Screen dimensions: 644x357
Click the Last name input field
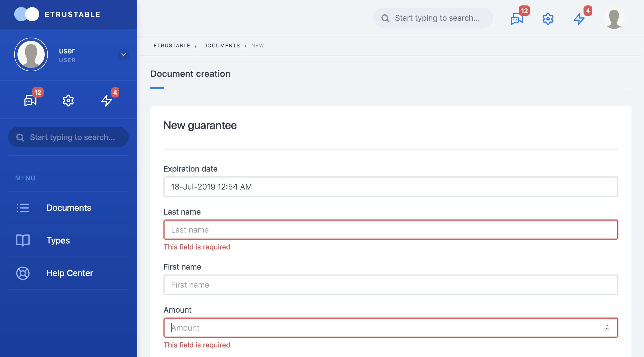tap(391, 230)
